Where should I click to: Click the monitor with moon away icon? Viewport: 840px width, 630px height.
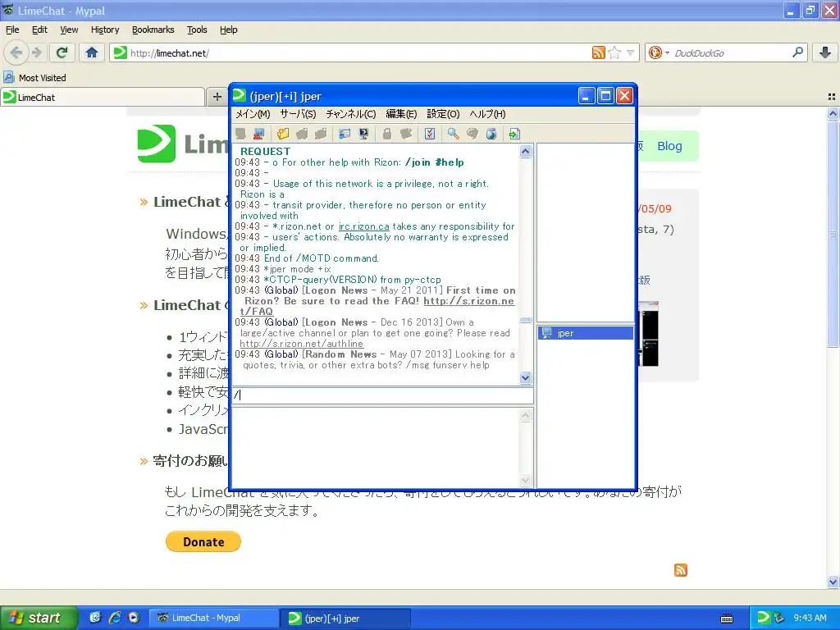(363, 134)
